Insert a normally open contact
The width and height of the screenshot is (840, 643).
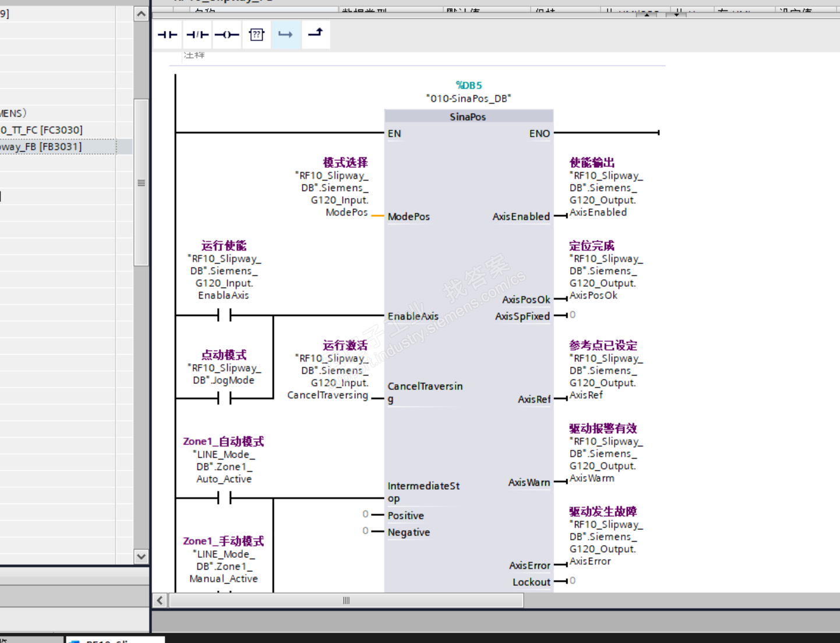coord(168,35)
